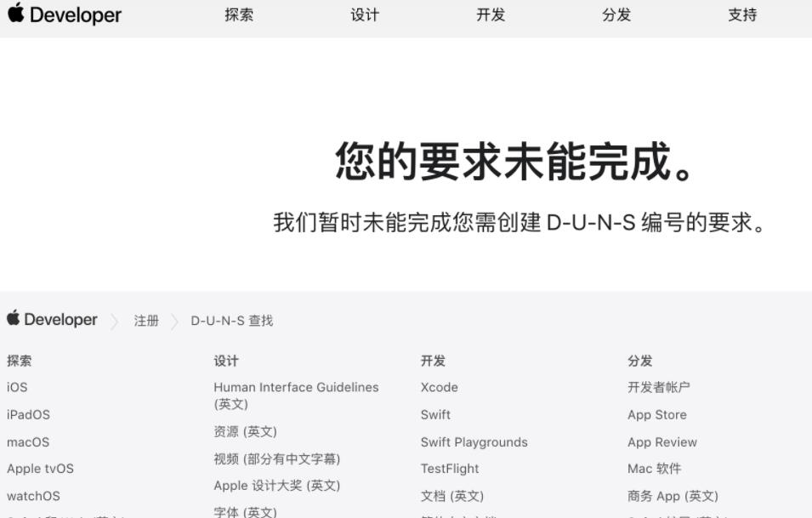Visit the Apple tvOS footer link
Screen dimensions: 812x518
[x=41, y=469]
